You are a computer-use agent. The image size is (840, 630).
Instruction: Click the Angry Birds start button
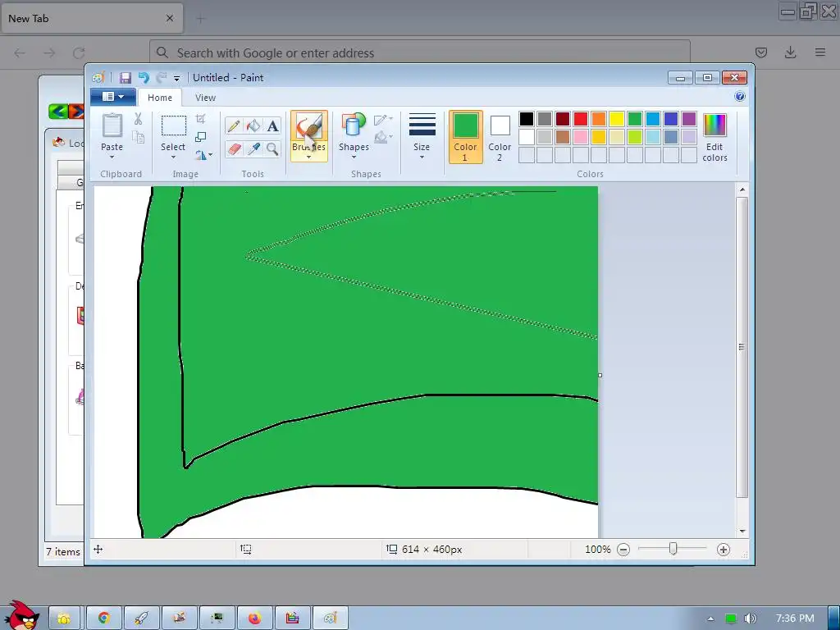click(x=21, y=615)
